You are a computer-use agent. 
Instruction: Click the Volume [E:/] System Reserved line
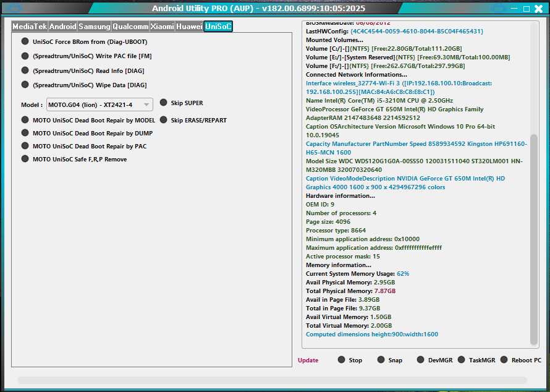tap(408, 58)
